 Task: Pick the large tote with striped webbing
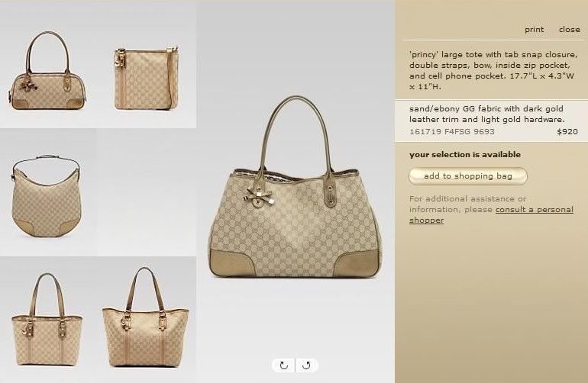pyautogui.click(x=146, y=317)
